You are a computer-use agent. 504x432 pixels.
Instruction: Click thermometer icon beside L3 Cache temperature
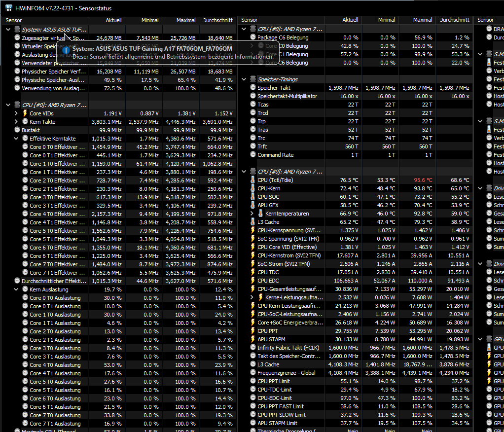252,222
